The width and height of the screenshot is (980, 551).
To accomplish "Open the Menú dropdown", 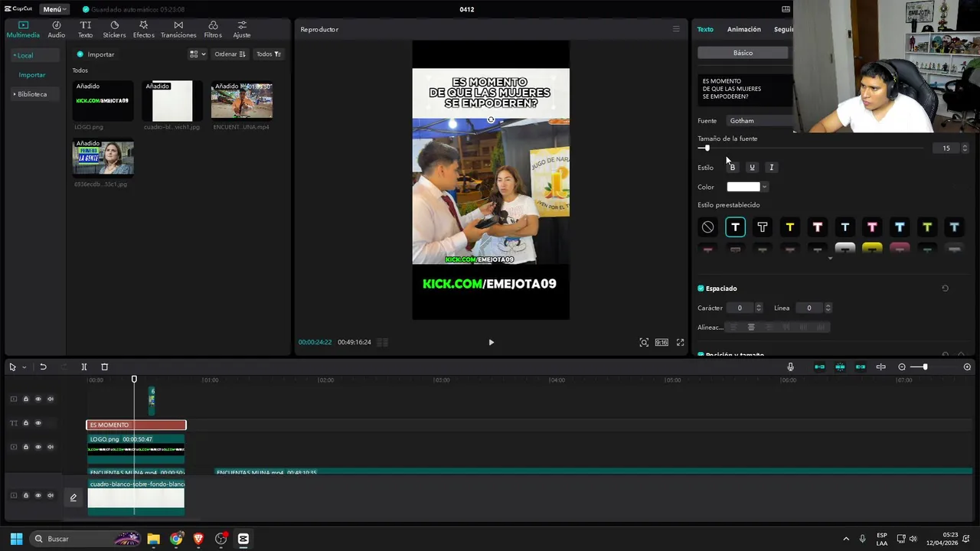I will click(x=54, y=9).
